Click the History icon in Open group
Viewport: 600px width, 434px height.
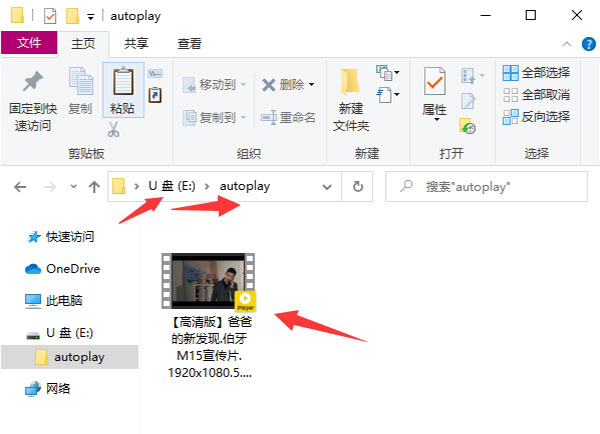pos(467,126)
